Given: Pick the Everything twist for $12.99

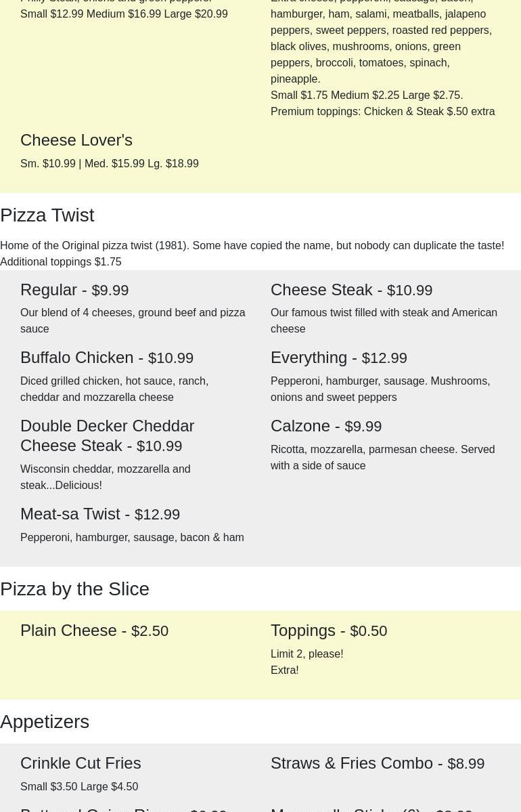Looking at the screenshot, I should click(x=339, y=358).
